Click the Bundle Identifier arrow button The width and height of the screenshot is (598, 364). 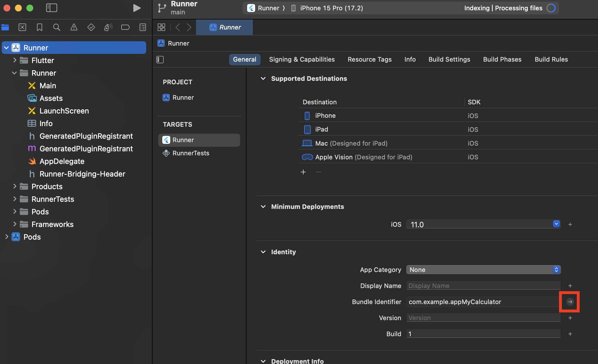(x=570, y=302)
